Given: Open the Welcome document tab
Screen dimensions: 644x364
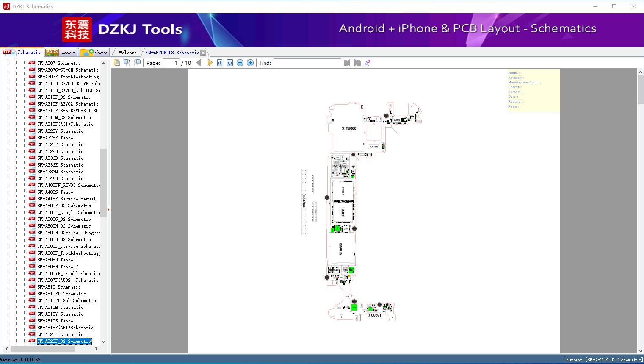Looking at the screenshot, I should 128,53.
